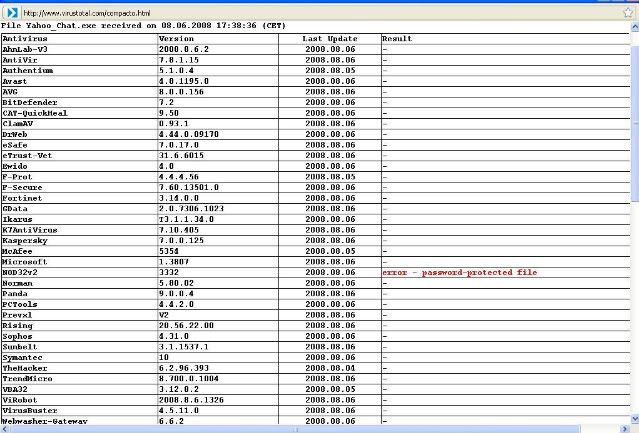Image resolution: width=639 pixels, height=433 pixels.
Task: Click the last update date in the Authentium row
Action: coord(330,70)
